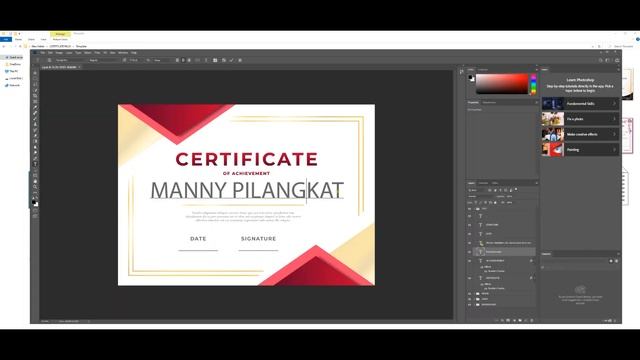Screen dimensions: 640x360
Task: Click Add layer mask icon
Action: click(508, 320)
